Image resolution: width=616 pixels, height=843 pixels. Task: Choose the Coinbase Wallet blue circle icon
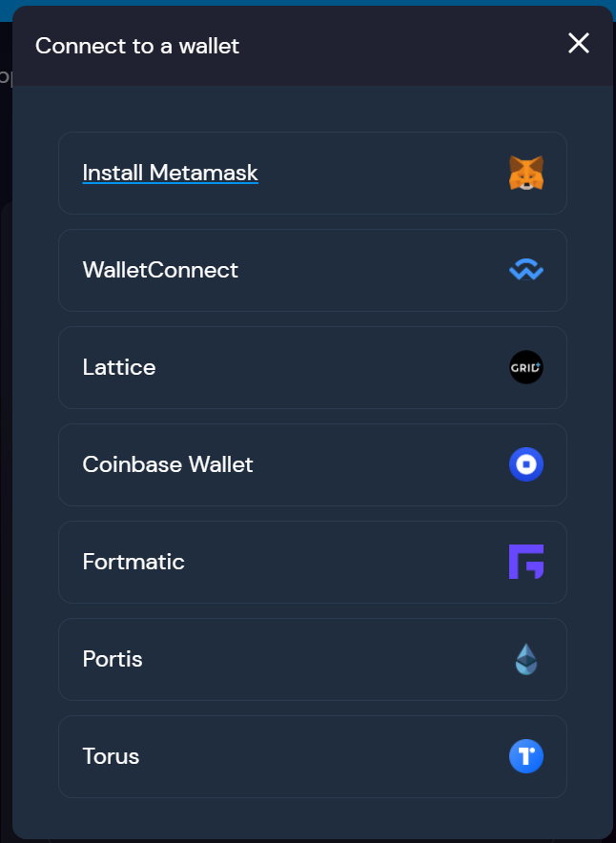(x=526, y=464)
